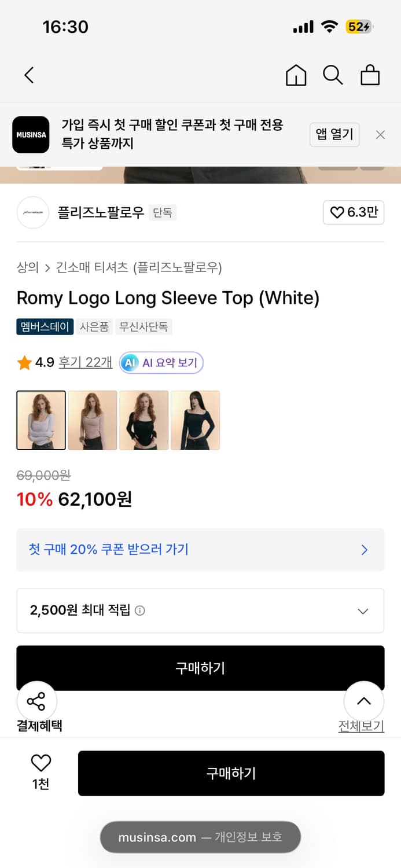Tap the white top product thumbnail

coord(41,420)
